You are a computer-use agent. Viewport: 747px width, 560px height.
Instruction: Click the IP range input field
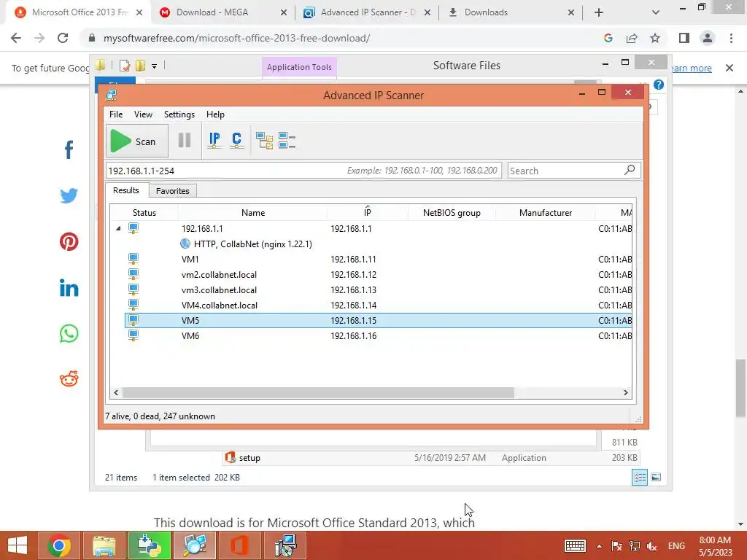[x=303, y=171]
